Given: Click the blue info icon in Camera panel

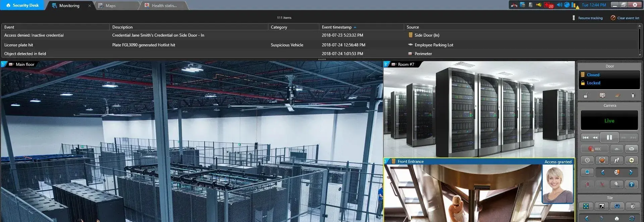Looking at the screenshot, I should point(631,184).
